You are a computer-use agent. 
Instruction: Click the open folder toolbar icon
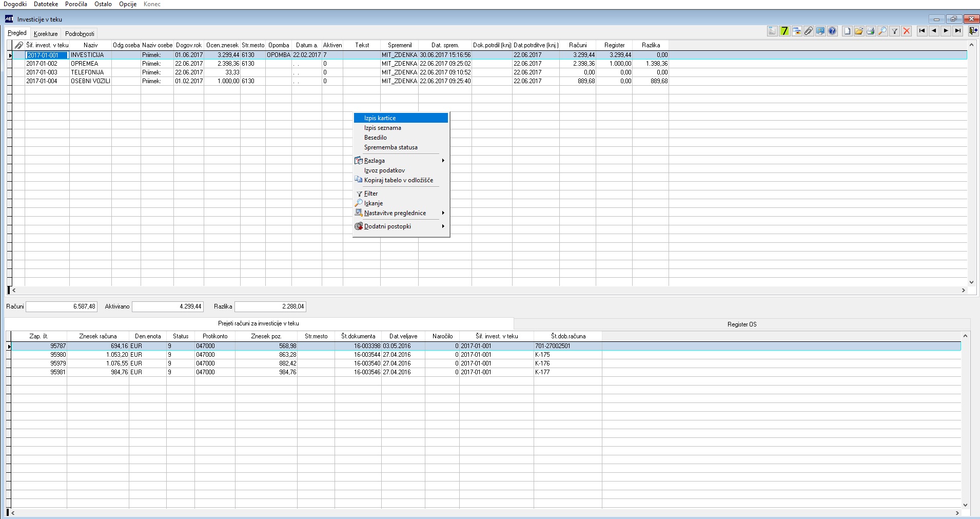click(x=859, y=31)
